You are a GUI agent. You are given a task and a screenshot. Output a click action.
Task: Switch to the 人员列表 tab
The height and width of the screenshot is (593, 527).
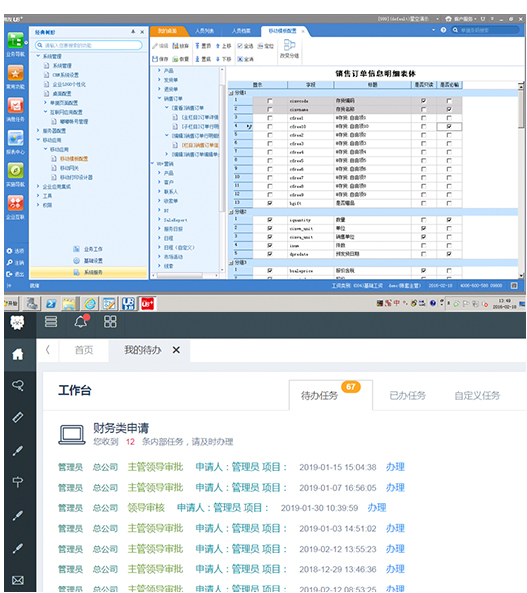coord(205,31)
